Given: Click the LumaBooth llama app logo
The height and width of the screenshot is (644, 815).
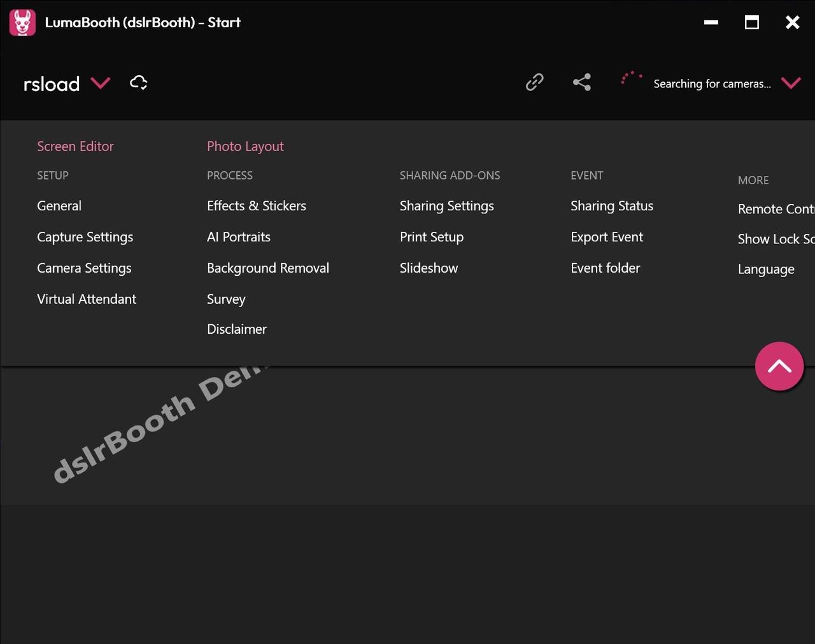Looking at the screenshot, I should 22,22.
